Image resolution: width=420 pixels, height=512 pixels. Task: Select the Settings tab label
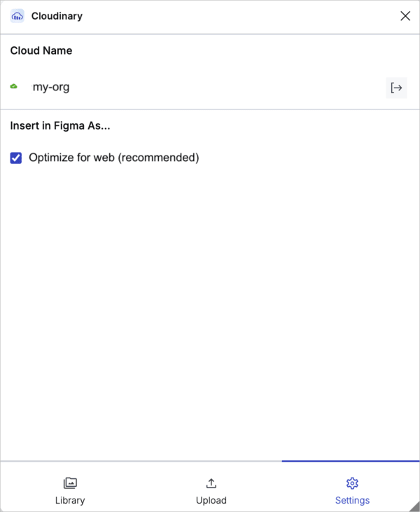click(352, 500)
